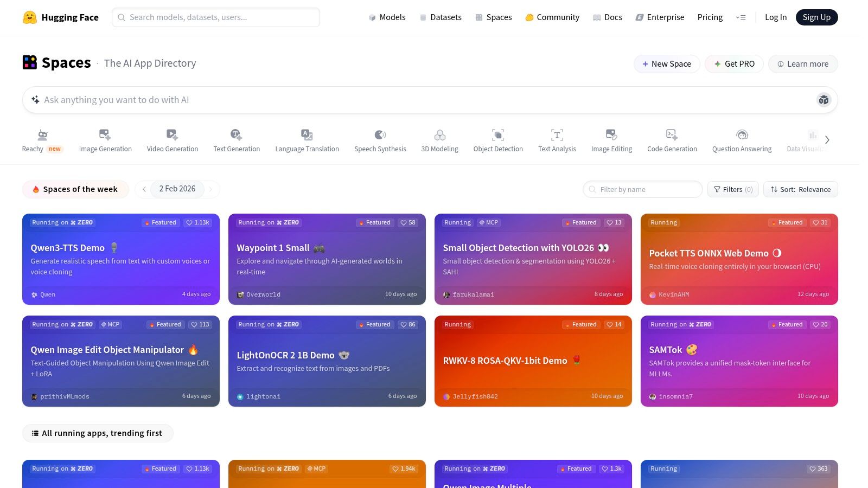Open the prithivMLmods author profile link
The image size is (868, 488).
click(x=60, y=396)
